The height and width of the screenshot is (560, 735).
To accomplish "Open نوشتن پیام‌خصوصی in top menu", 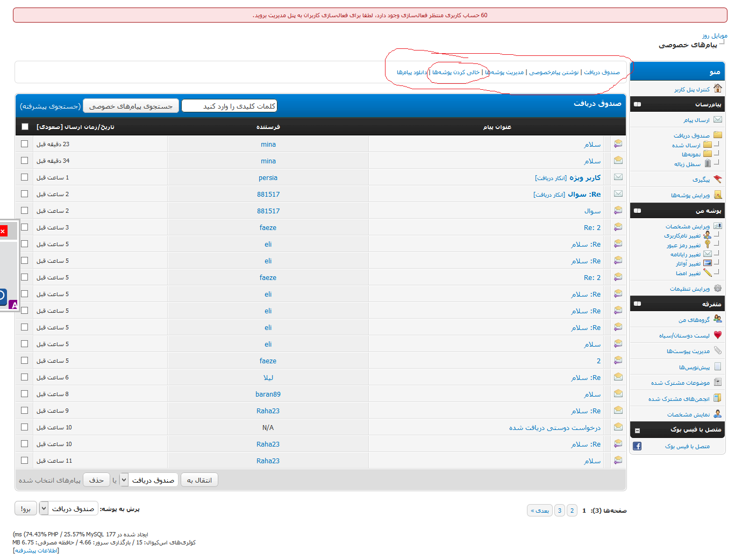I will click(x=554, y=72).
